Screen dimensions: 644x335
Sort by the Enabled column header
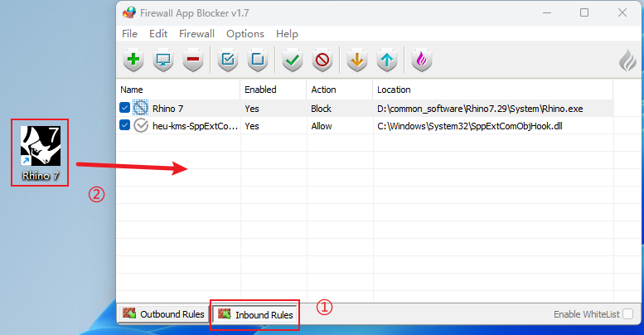point(274,90)
